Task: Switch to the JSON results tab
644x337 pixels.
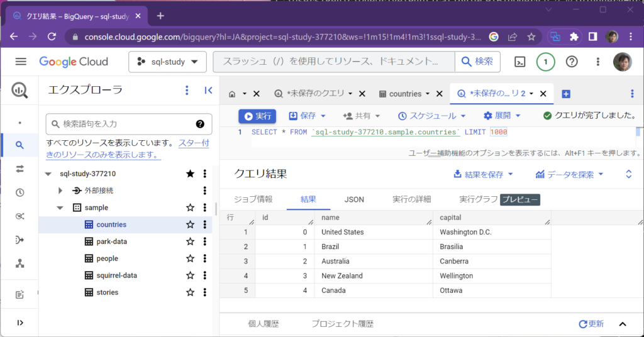Action: [354, 199]
